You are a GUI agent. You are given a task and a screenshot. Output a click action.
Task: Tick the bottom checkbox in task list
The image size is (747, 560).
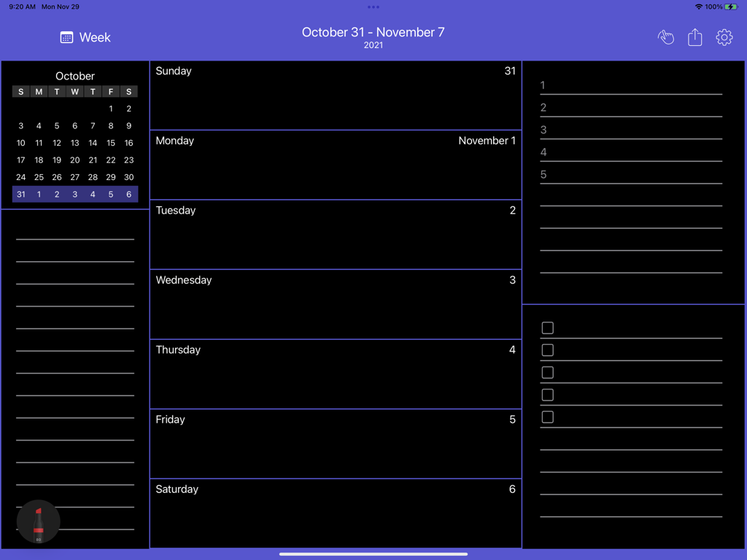pyautogui.click(x=548, y=417)
